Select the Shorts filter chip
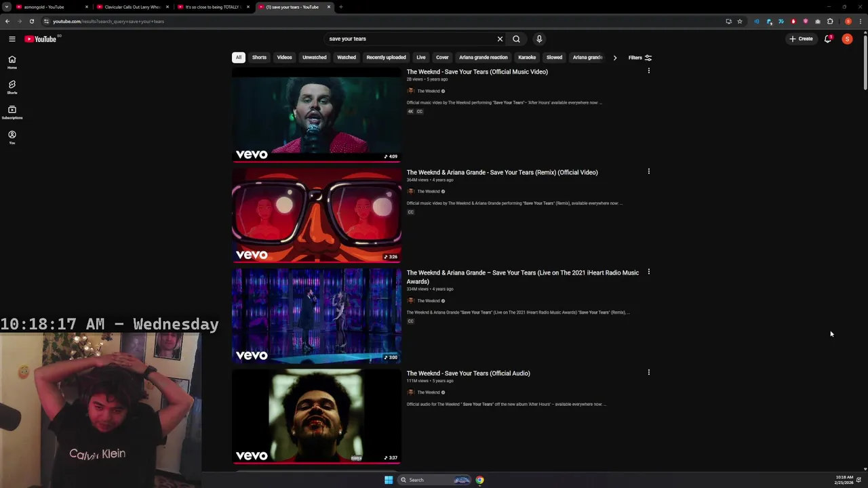This screenshot has width=868, height=488. [259, 58]
